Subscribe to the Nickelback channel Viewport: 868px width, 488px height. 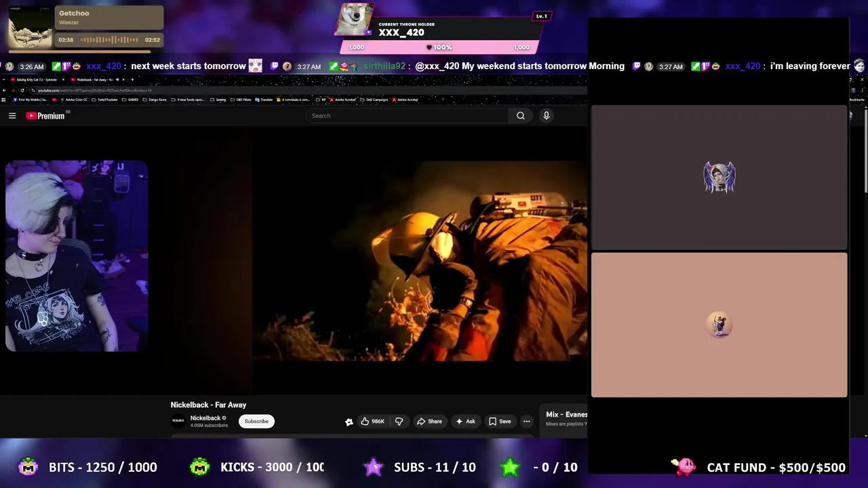256,422
